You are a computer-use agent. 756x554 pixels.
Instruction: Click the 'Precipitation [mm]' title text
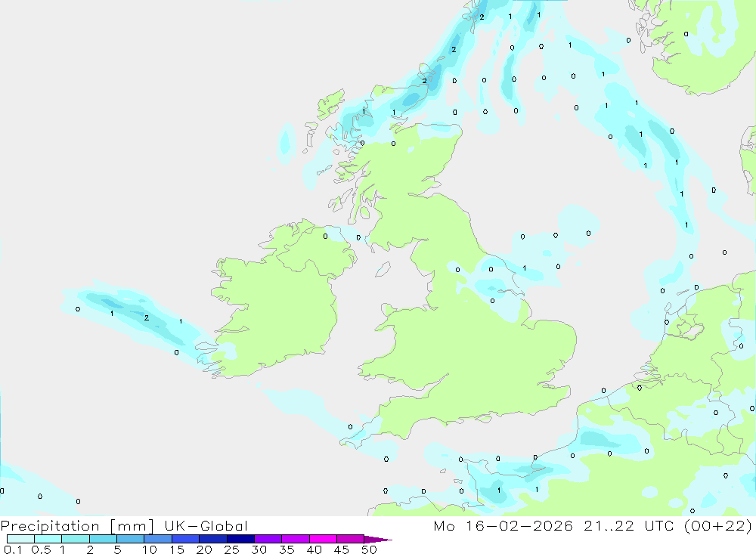coord(77,526)
